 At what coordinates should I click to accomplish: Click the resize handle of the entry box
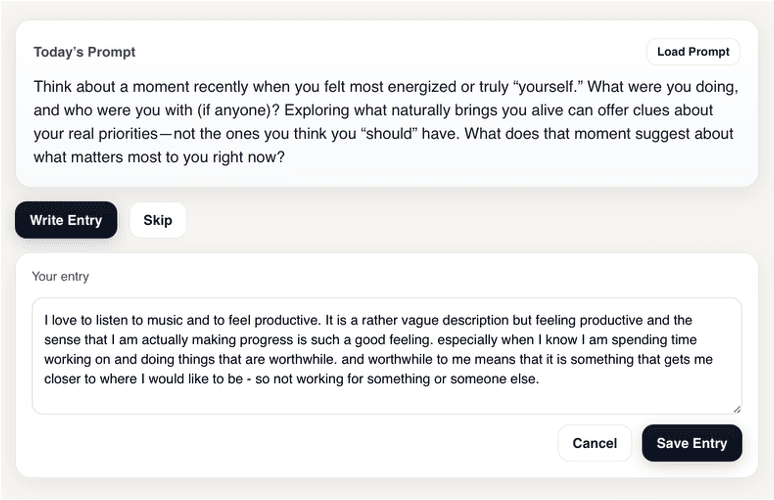pos(736,408)
